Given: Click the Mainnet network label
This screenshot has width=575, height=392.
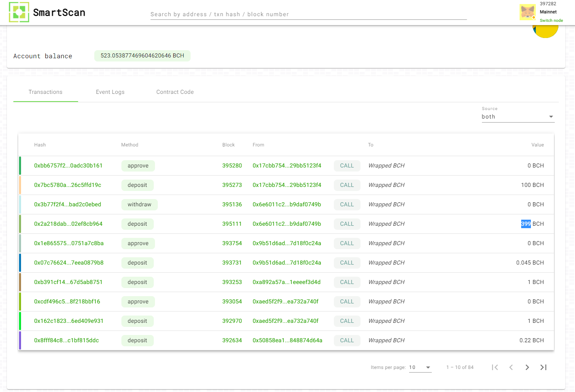Looking at the screenshot, I should (548, 12).
